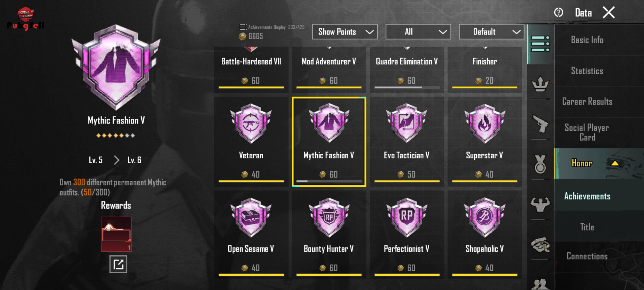This screenshot has height=290, width=644.
Task: Select the muscular figure category icon
Action: pyautogui.click(x=540, y=204)
